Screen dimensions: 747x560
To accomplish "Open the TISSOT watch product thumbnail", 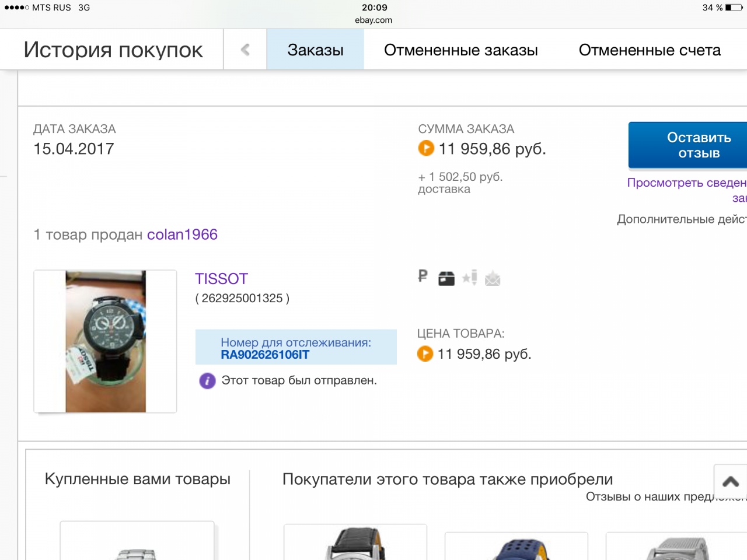I will pos(106,341).
